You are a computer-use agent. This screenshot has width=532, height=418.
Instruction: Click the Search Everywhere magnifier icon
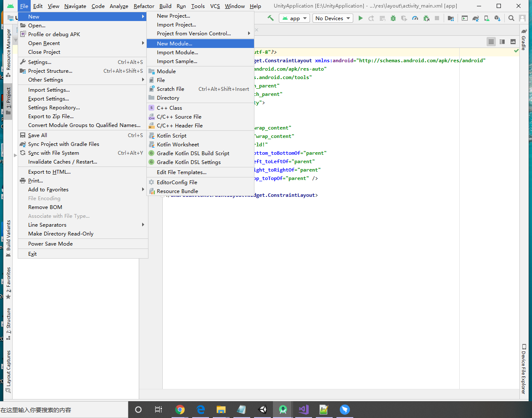pyautogui.click(x=511, y=18)
